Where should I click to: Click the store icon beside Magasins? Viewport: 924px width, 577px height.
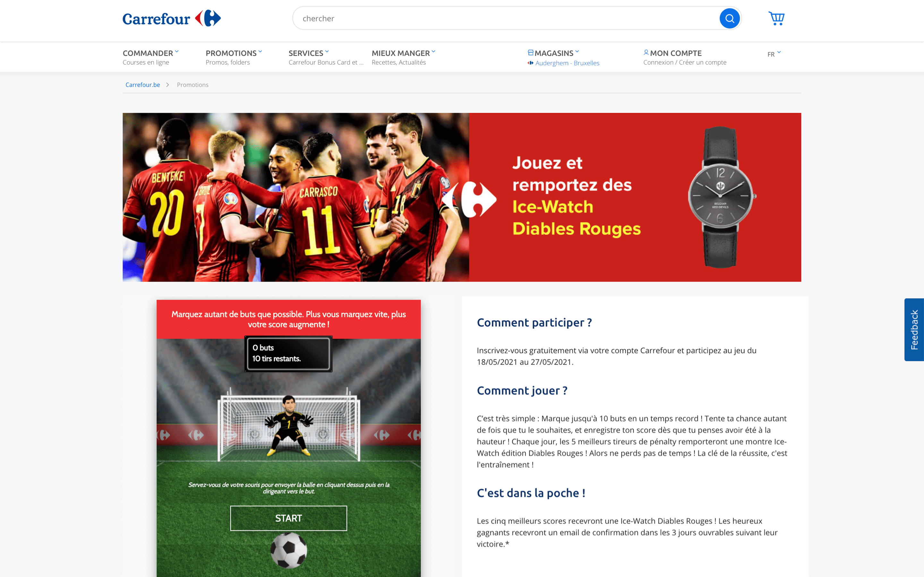(531, 53)
